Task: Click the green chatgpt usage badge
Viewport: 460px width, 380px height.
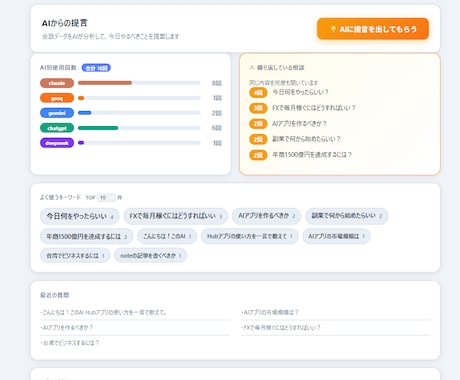Action: [57, 128]
